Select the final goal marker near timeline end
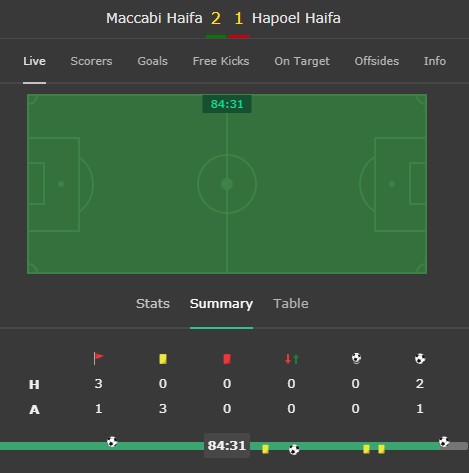Screen dimensions: 469x473 point(444,442)
